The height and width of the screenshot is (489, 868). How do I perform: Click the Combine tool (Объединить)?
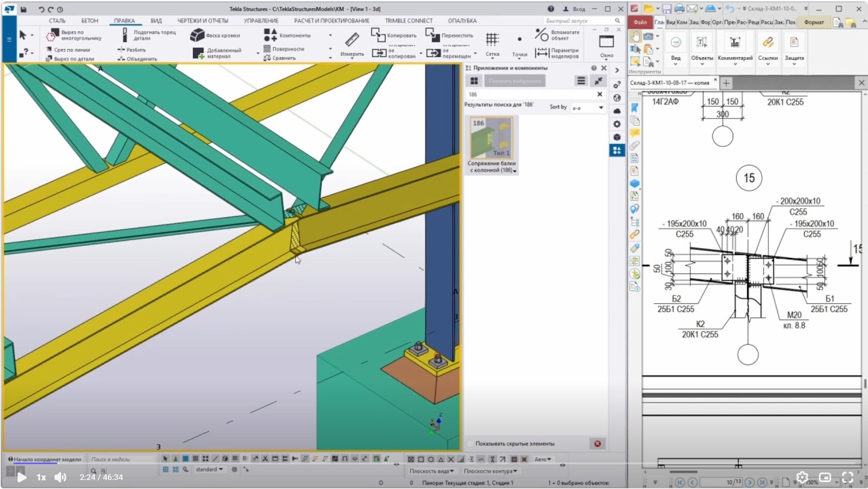pos(137,59)
